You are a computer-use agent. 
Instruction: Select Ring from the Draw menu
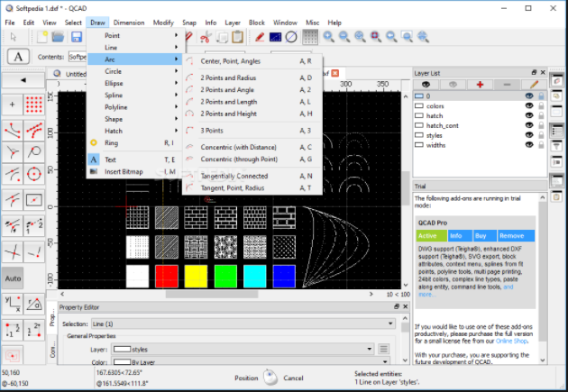[136, 143]
